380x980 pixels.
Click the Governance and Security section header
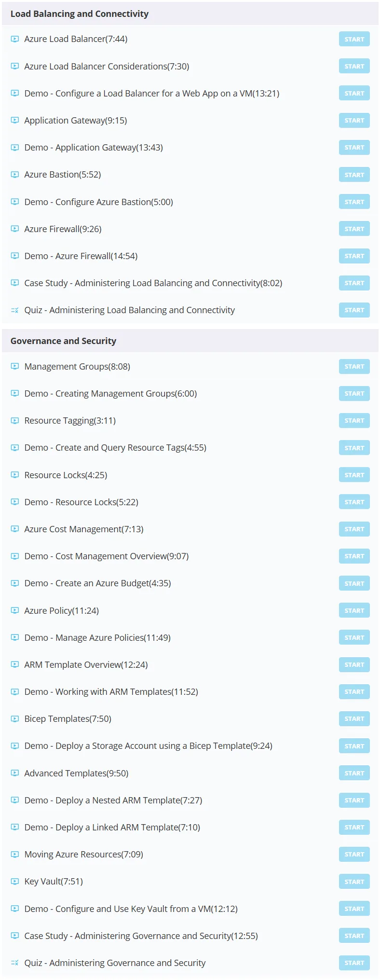coord(190,341)
